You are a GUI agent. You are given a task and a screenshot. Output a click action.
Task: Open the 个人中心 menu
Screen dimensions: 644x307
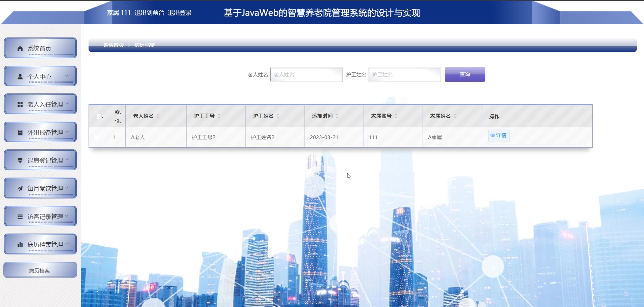coord(40,76)
